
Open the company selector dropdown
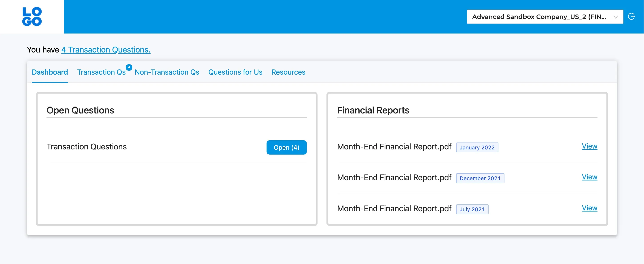tap(545, 17)
